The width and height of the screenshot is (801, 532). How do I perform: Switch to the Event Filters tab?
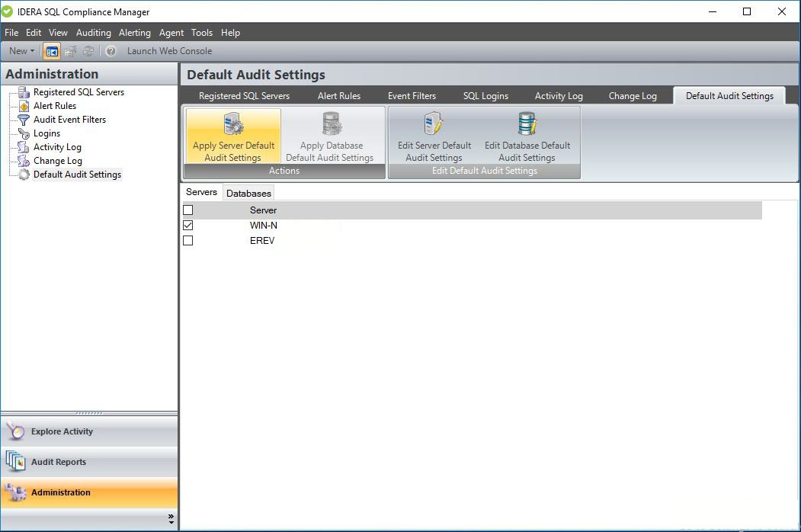(412, 96)
